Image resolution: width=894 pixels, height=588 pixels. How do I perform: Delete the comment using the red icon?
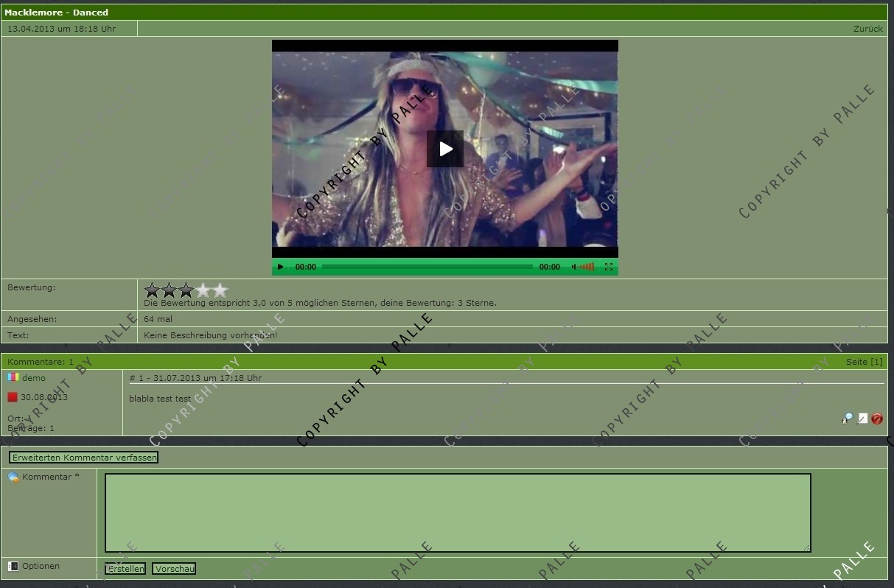pyautogui.click(x=877, y=419)
